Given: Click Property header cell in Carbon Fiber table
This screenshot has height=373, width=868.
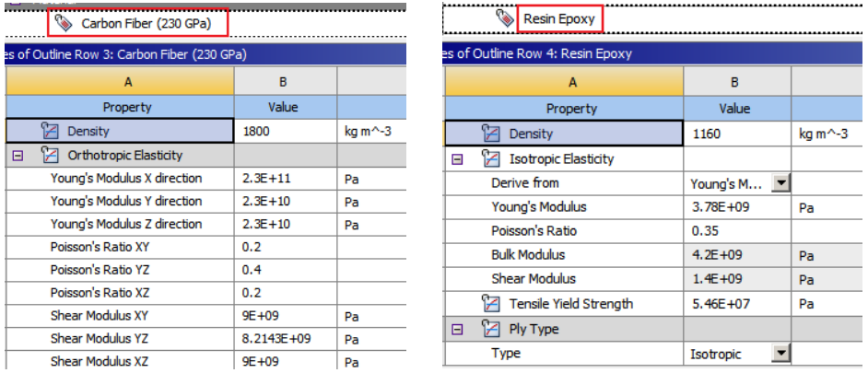Looking at the screenshot, I should pos(120,107).
